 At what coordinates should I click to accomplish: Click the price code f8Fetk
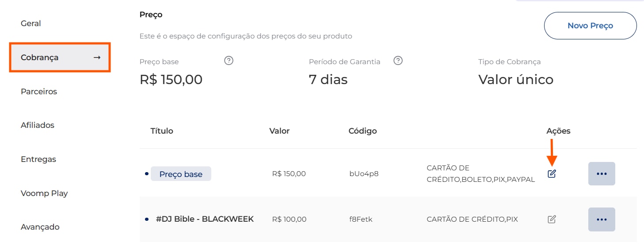(x=361, y=219)
